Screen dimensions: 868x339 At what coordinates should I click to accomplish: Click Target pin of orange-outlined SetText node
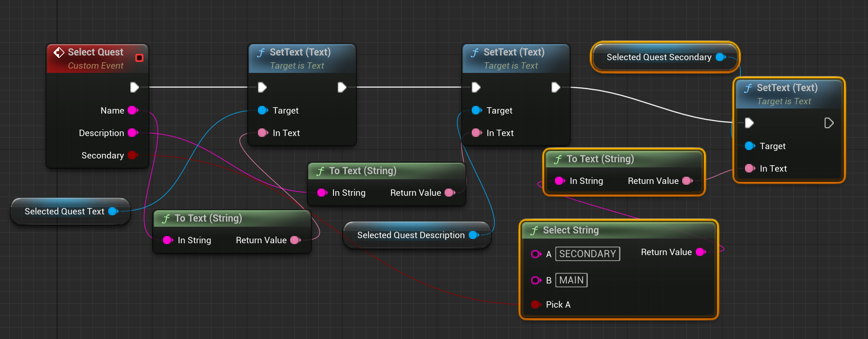pyautogui.click(x=750, y=146)
